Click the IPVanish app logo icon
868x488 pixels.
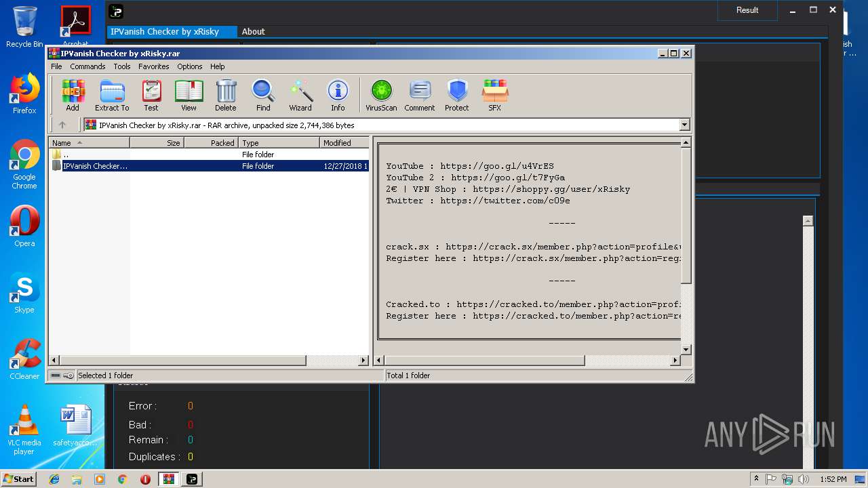pos(116,11)
